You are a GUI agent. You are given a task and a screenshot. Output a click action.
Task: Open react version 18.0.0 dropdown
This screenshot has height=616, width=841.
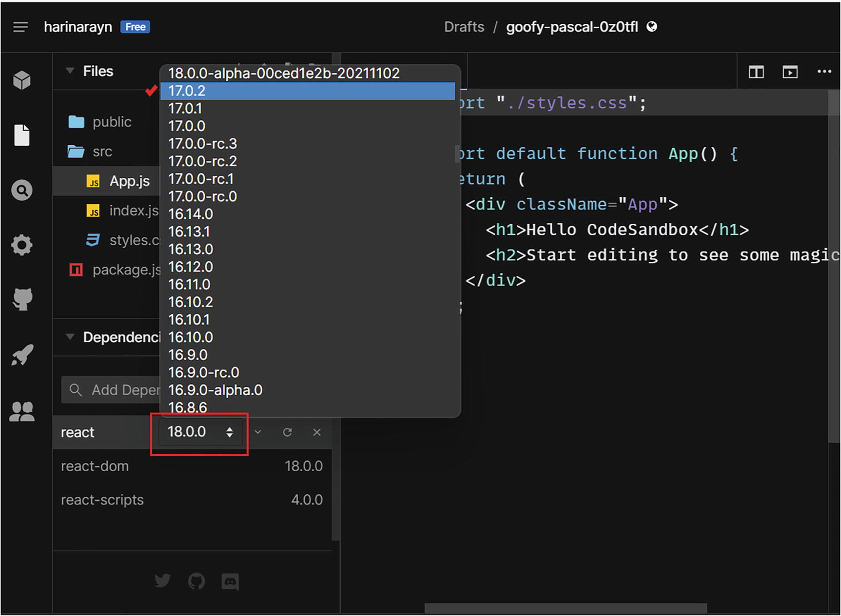[x=200, y=432]
